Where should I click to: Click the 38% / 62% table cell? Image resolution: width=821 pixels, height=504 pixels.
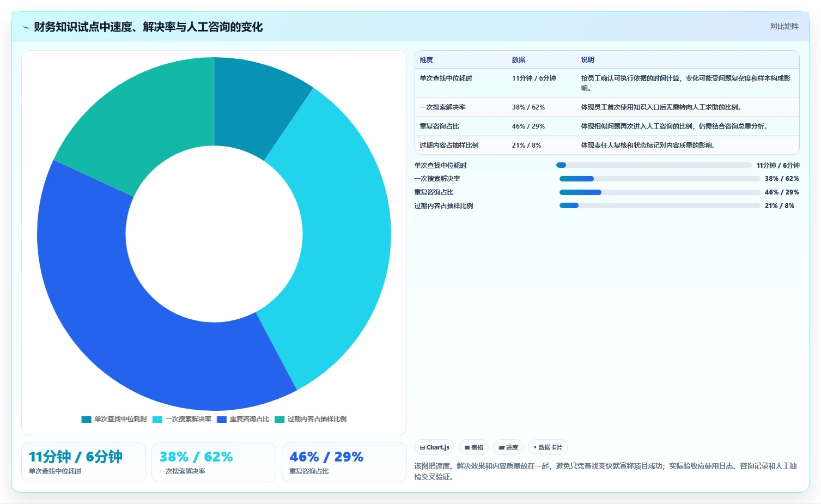coord(528,107)
